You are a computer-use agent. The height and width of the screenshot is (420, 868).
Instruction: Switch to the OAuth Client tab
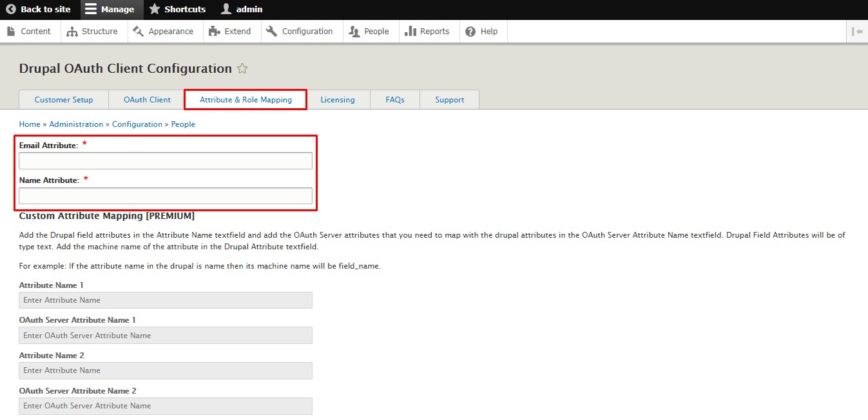[x=147, y=100]
